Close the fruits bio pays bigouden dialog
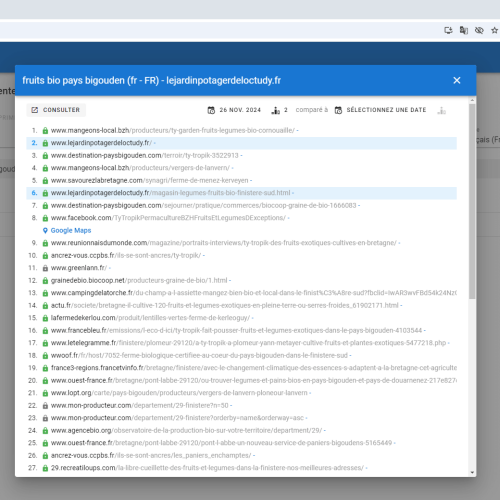The width and height of the screenshot is (500, 500). pyautogui.click(x=457, y=80)
